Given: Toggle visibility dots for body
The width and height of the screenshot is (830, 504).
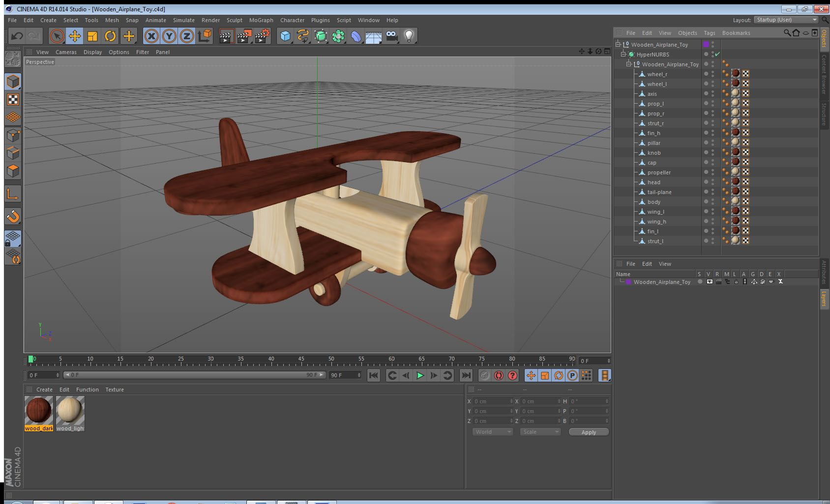Looking at the screenshot, I should click(712, 201).
